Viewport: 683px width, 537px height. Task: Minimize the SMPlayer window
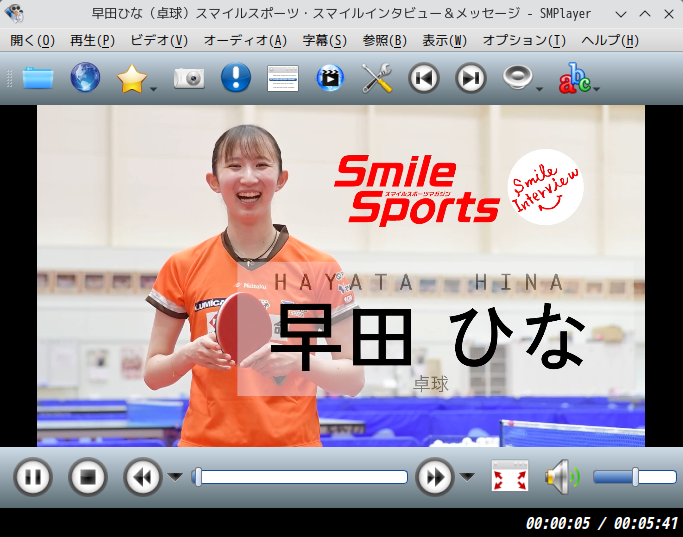click(x=621, y=14)
